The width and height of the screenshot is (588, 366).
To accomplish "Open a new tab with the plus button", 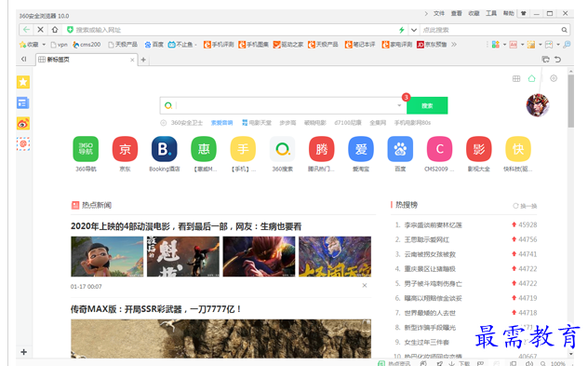I will tap(143, 60).
